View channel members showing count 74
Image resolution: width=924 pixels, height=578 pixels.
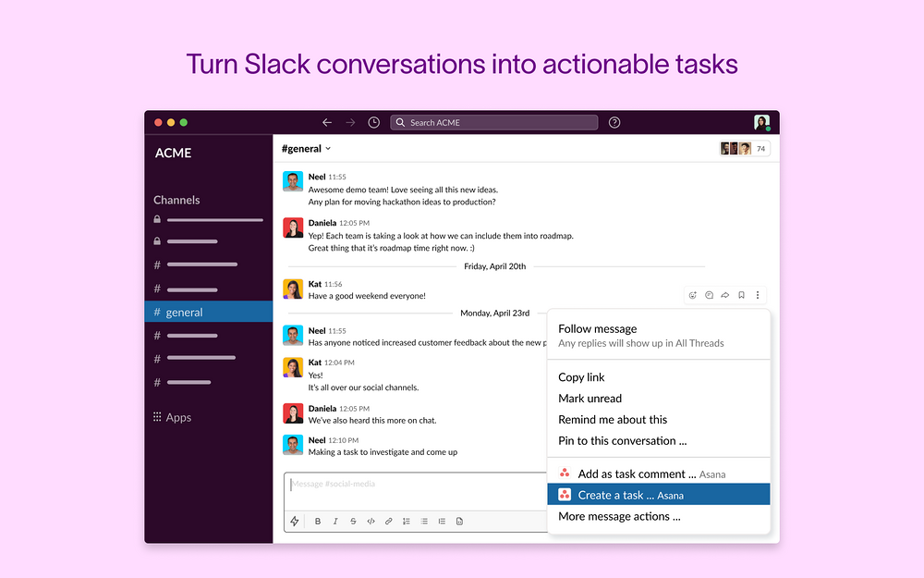click(x=745, y=149)
